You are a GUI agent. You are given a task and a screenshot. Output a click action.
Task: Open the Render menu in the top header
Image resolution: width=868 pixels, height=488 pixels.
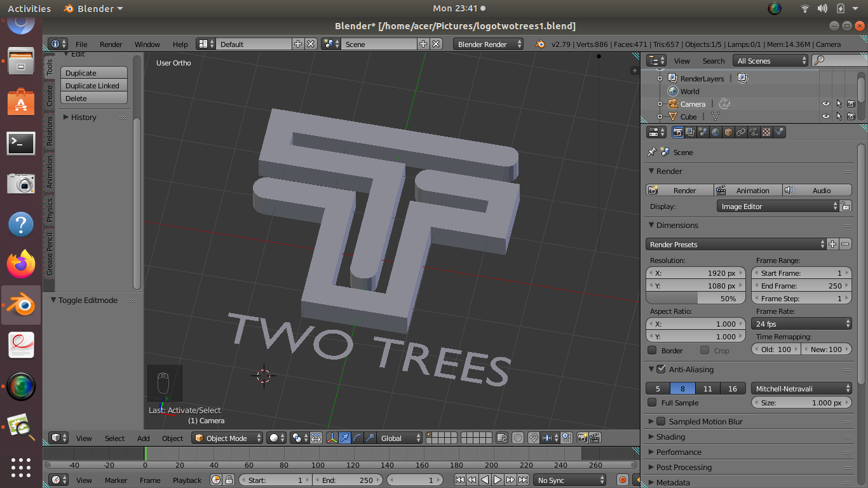tap(111, 44)
